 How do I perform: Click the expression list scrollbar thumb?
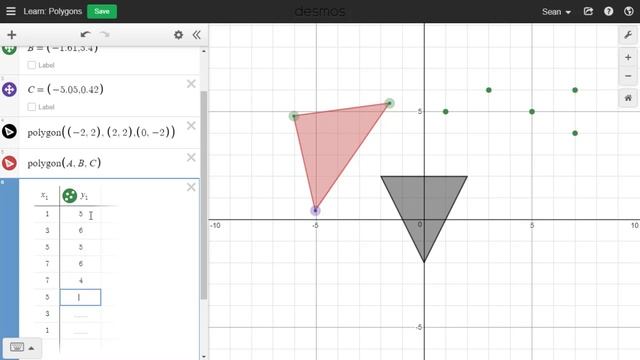(203, 195)
